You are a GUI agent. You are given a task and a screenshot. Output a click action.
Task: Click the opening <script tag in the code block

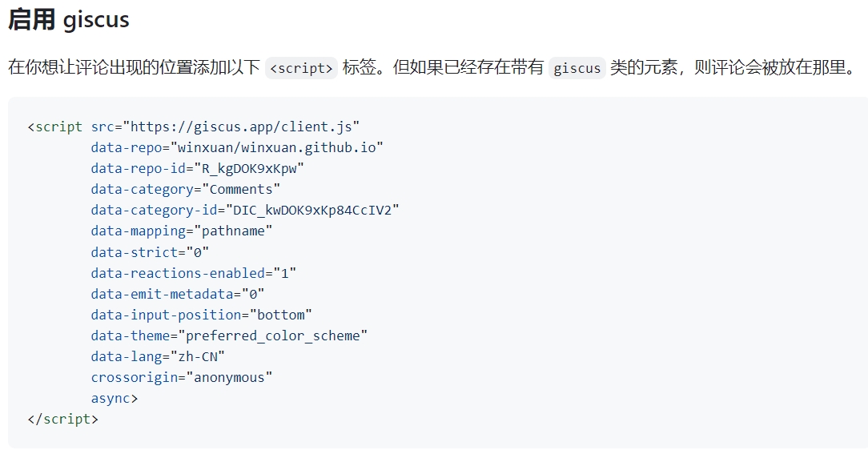pos(54,127)
